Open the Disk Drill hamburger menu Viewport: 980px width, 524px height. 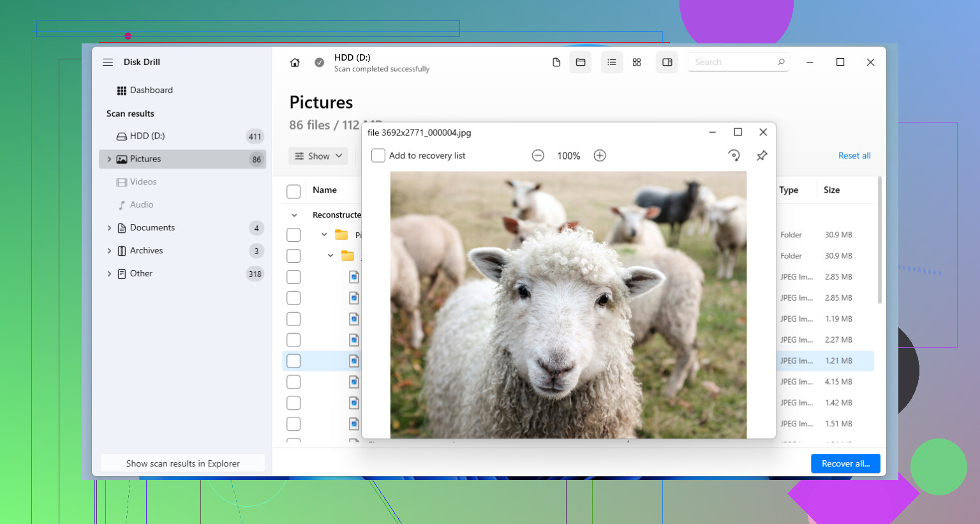pos(108,62)
